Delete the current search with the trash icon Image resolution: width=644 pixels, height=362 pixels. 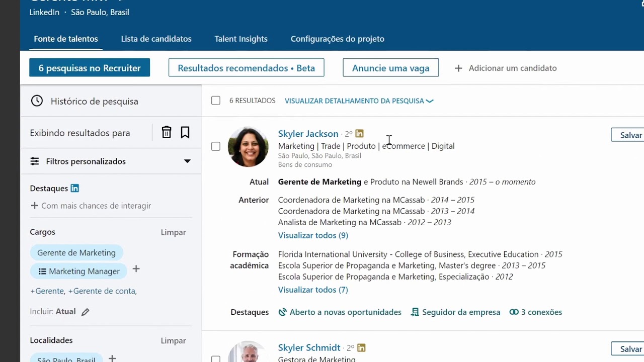click(167, 132)
